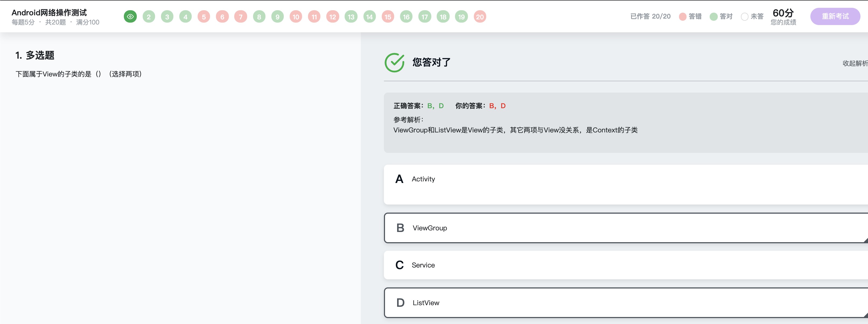The width and height of the screenshot is (868, 324).
Task: Jump to question 13 circle
Action: point(351,16)
